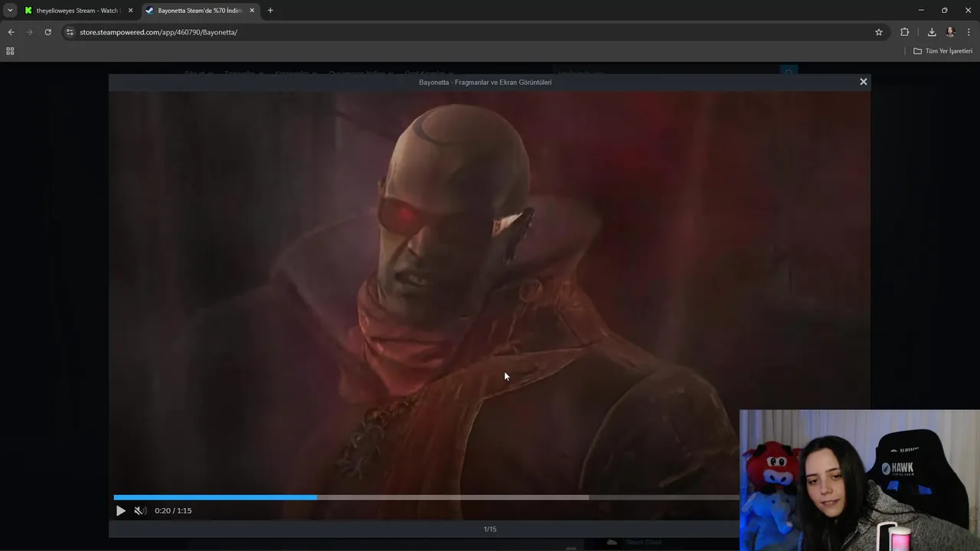980x551 pixels.
Task: Open the apps grid shortcut
Action: pos(10,51)
